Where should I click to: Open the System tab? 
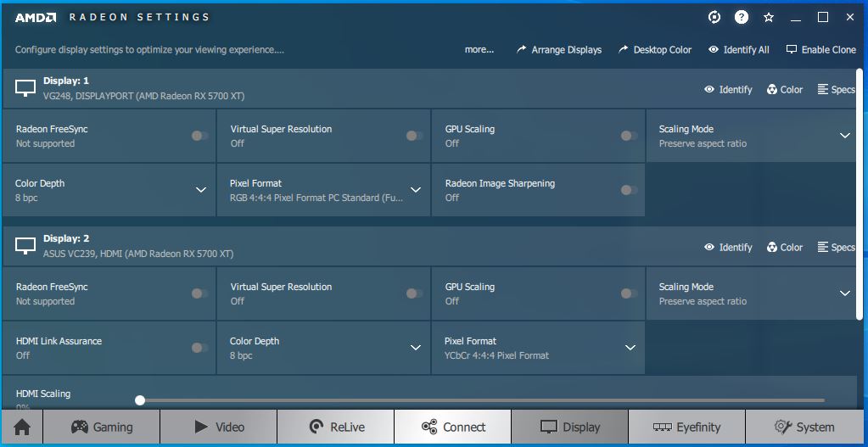(x=804, y=427)
